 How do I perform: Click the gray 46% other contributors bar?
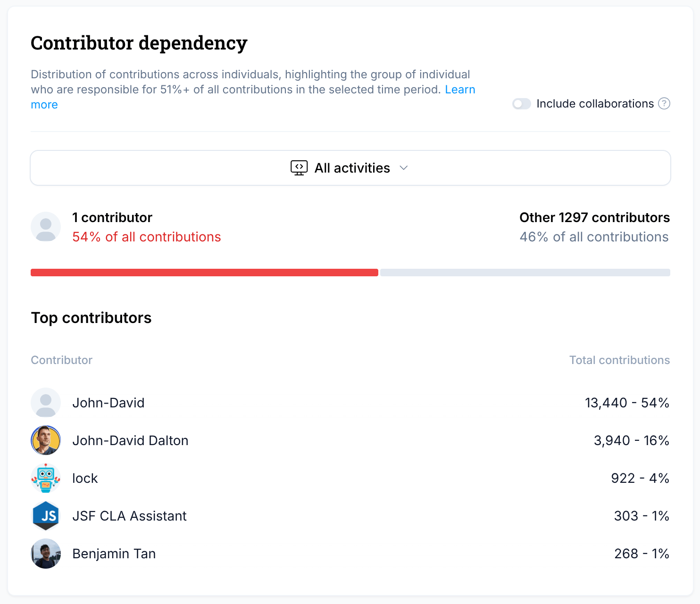525,273
